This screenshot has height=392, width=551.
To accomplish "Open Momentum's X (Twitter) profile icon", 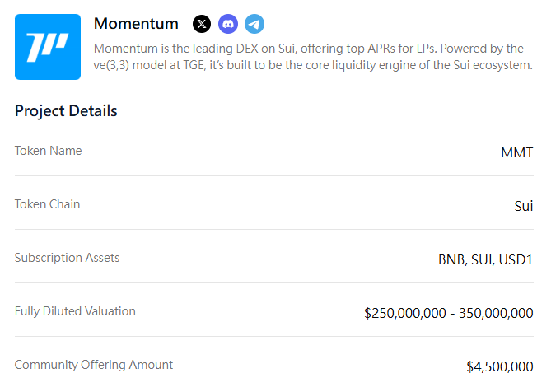I will 202,24.
